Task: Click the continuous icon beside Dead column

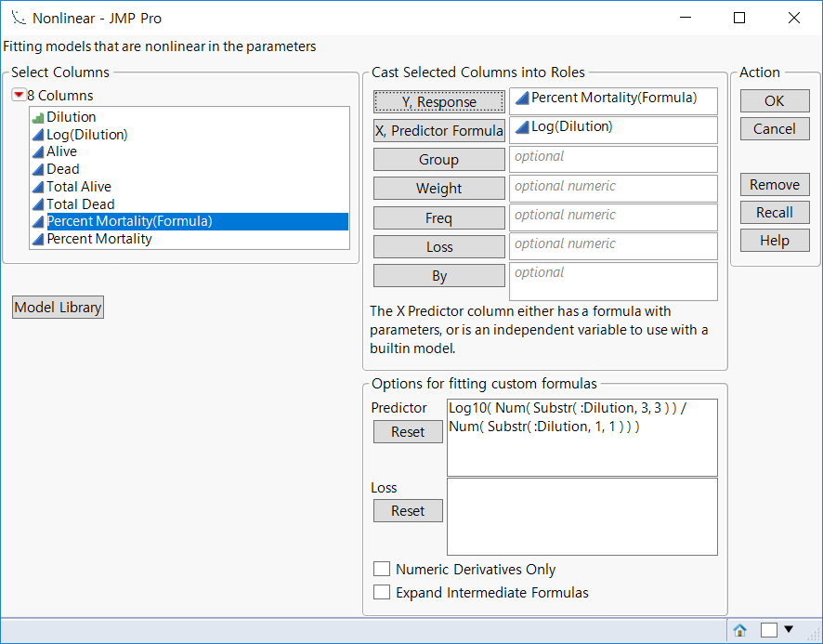Action: click(38, 170)
